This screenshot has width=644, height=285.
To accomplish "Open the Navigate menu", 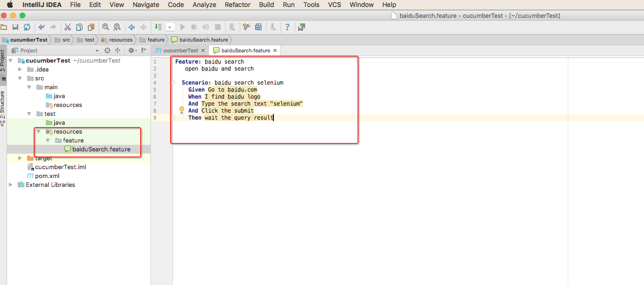I will [146, 5].
